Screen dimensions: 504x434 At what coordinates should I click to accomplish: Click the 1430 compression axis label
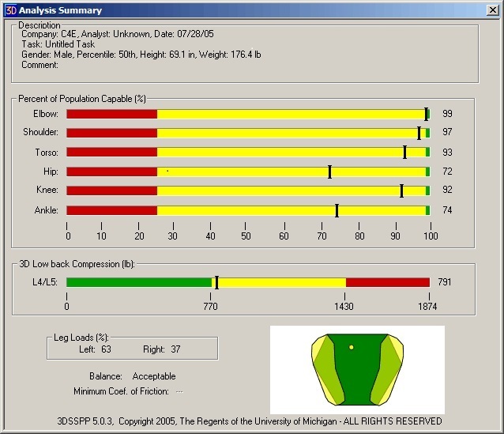click(x=344, y=306)
